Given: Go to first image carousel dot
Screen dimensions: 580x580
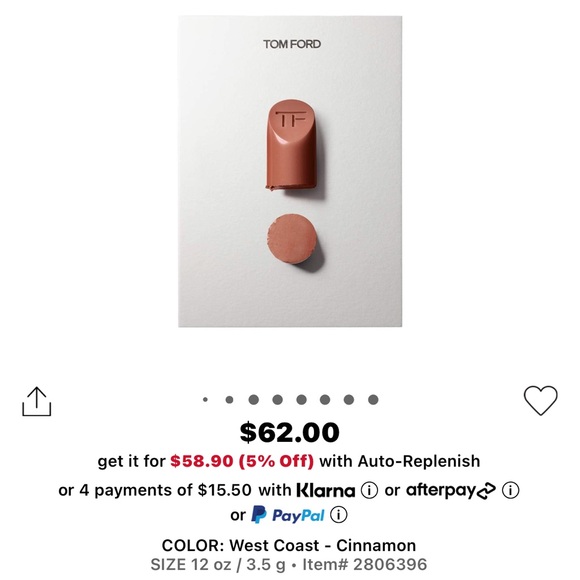Looking at the screenshot, I should point(205,399).
